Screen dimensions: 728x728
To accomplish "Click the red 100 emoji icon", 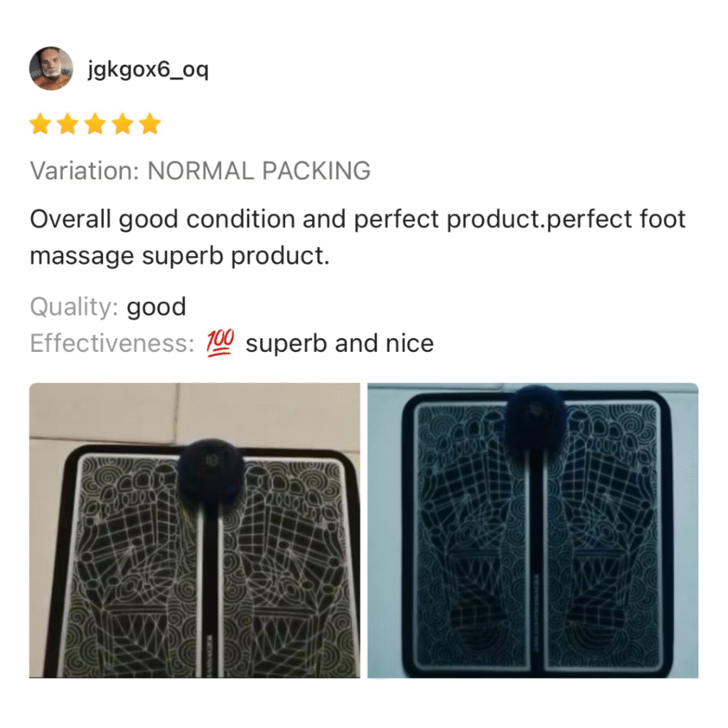I will (x=220, y=343).
